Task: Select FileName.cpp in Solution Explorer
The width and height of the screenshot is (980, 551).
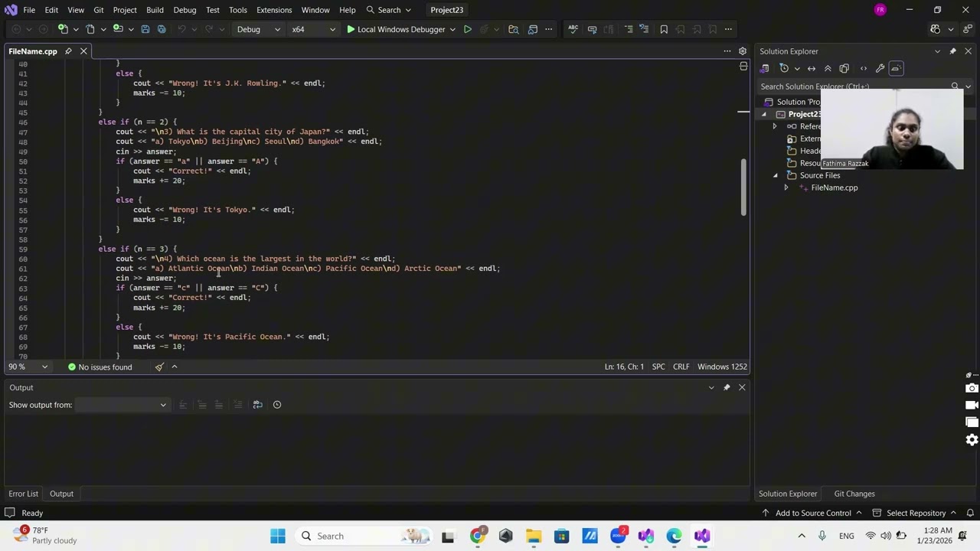Action: [834, 187]
